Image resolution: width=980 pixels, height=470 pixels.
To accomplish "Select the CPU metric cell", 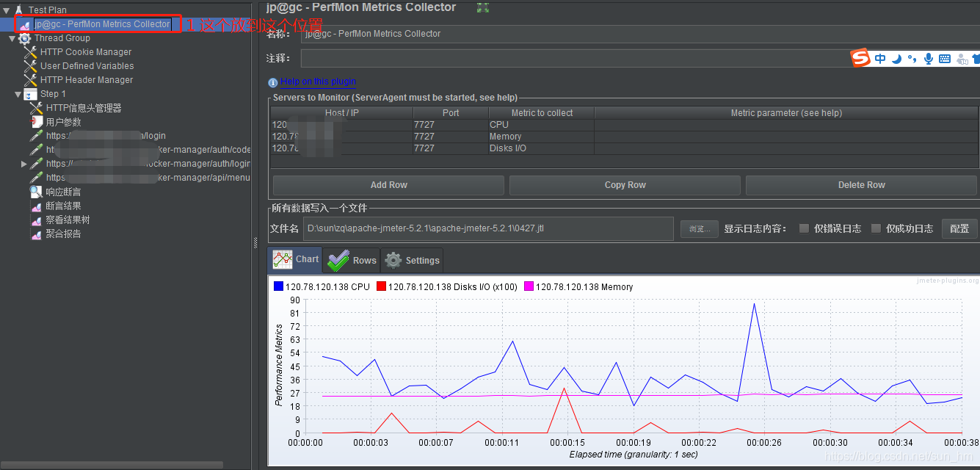I will pyautogui.click(x=541, y=125).
